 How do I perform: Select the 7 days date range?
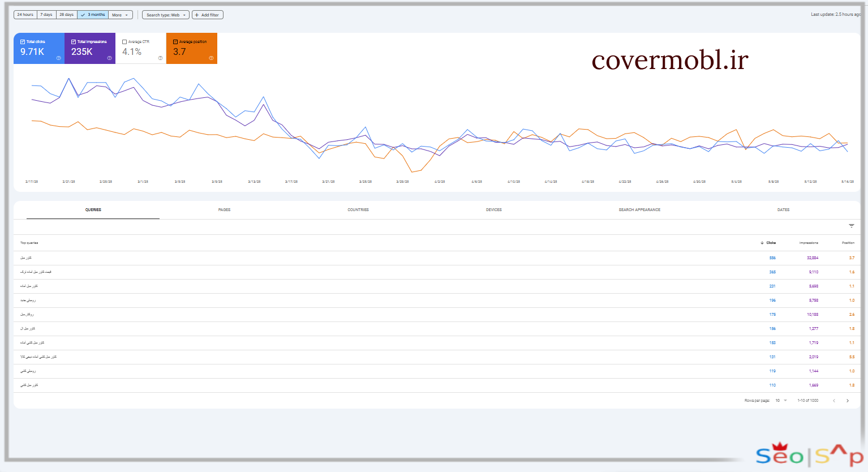point(46,15)
